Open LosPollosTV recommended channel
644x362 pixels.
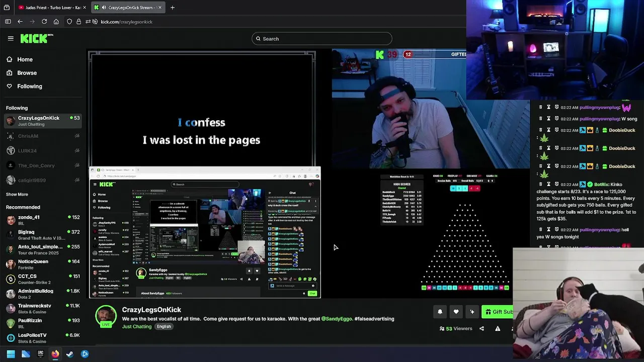[x=43, y=338]
